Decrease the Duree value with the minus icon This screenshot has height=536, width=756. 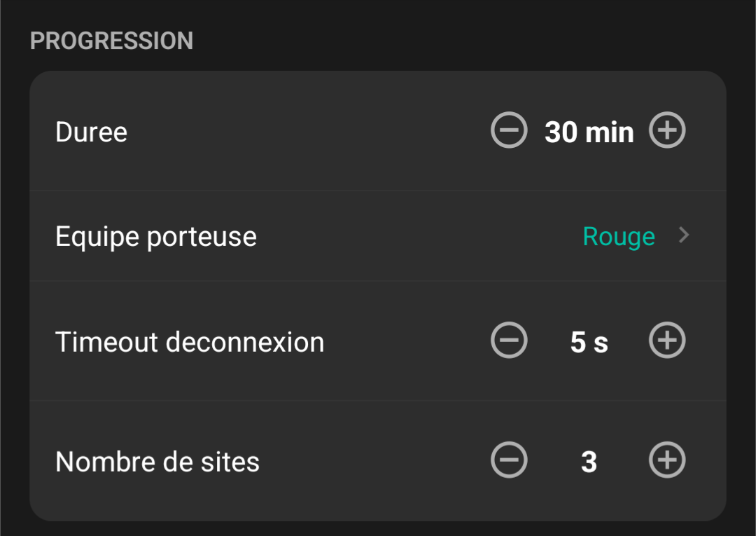509,131
